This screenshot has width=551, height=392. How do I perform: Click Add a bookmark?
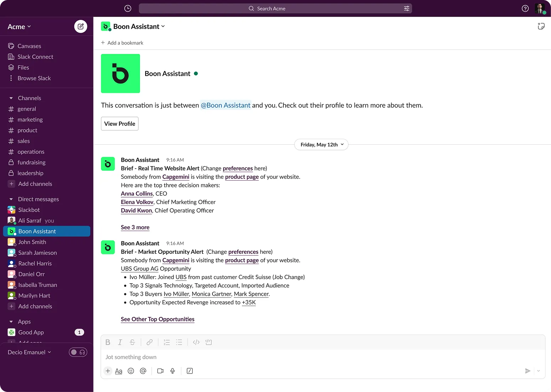(122, 43)
